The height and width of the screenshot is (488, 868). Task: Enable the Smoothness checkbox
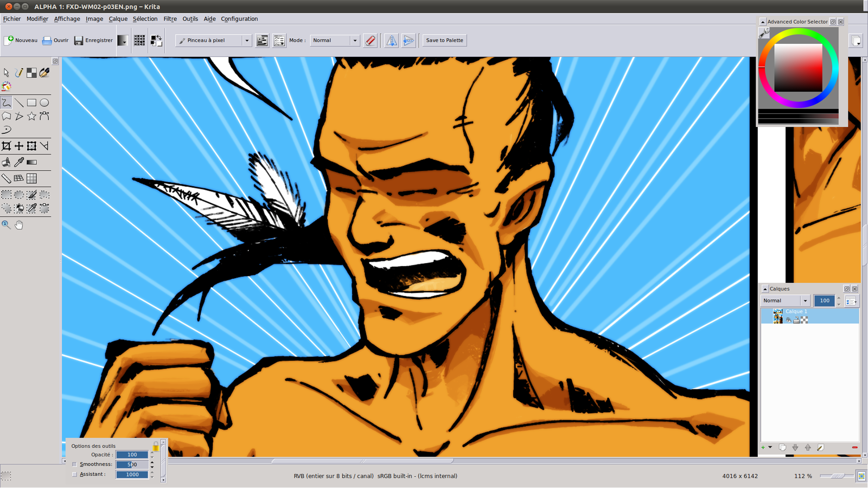[x=74, y=464]
